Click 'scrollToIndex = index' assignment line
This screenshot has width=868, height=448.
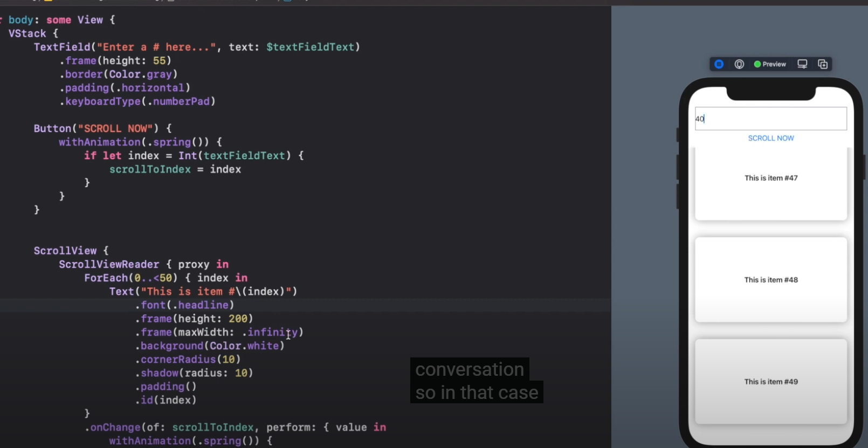coord(175,169)
